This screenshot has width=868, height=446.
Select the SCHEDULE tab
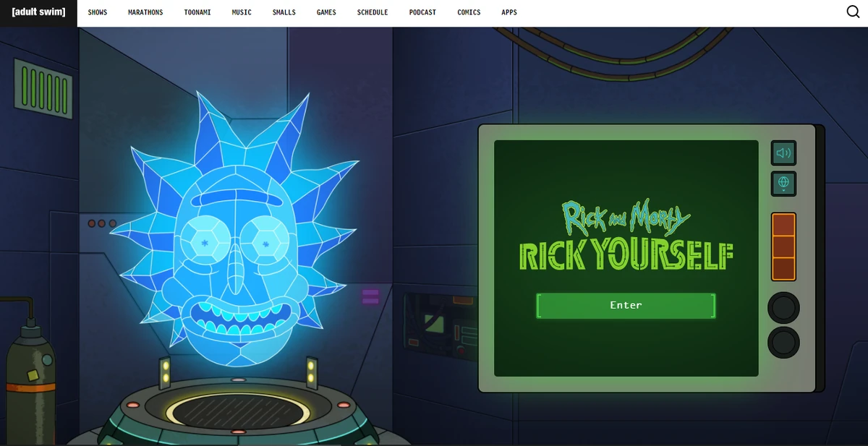pos(372,12)
